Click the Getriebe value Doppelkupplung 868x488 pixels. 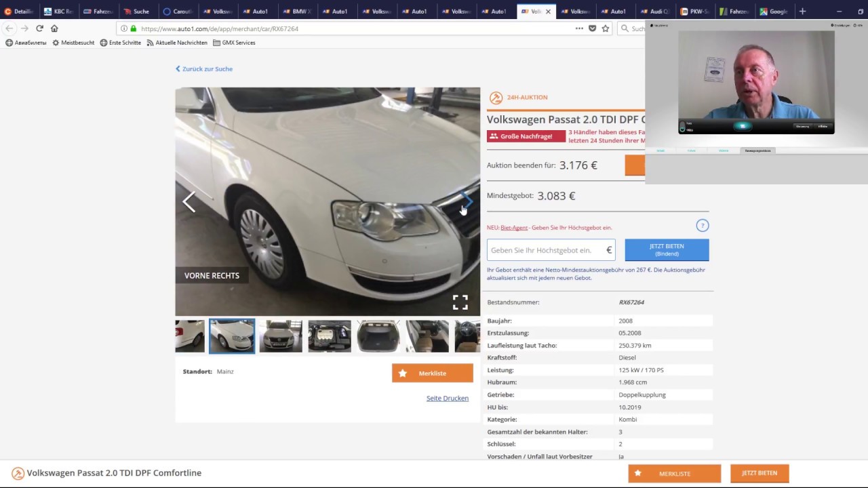click(642, 395)
